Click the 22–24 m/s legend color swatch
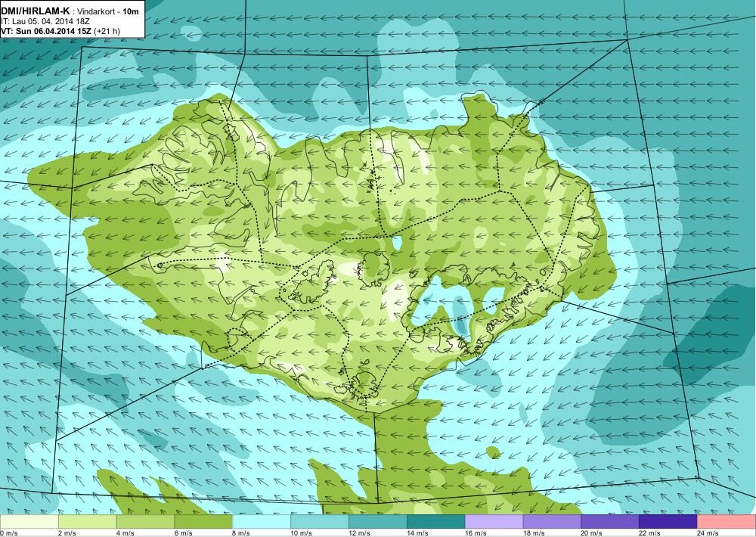The width and height of the screenshot is (756, 537). click(x=668, y=522)
